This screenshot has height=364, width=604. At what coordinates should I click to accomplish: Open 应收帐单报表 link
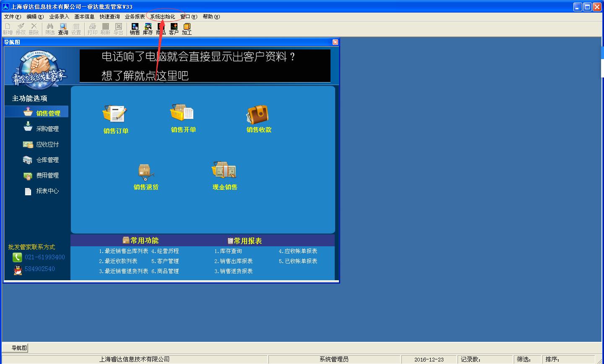pyautogui.click(x=298, y=251)
